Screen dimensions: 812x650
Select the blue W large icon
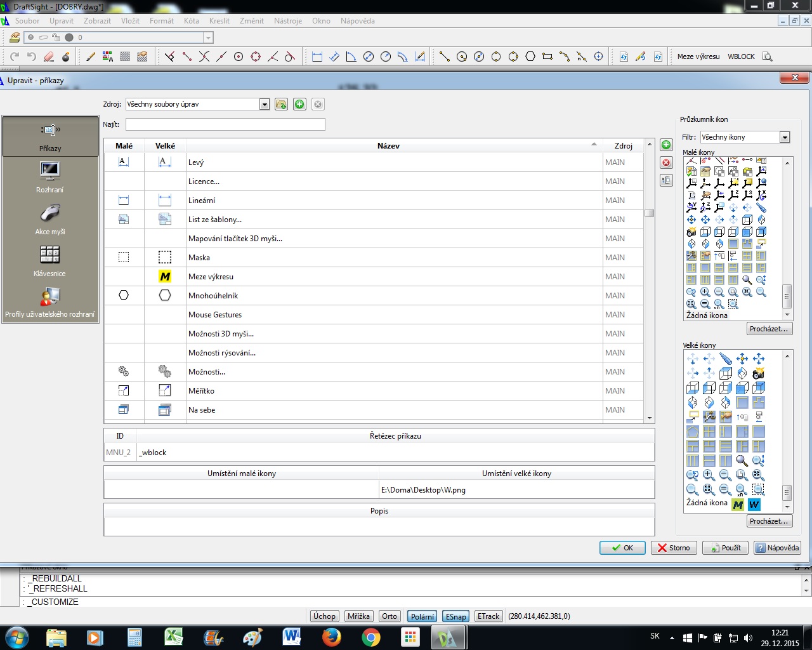pyautogui.click(x=754, y=505)
